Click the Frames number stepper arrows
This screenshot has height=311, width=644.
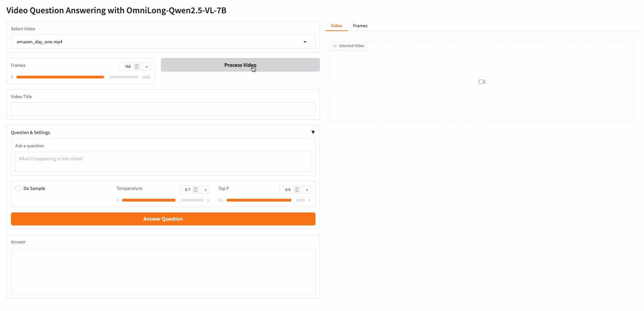[x=137, y=66]
